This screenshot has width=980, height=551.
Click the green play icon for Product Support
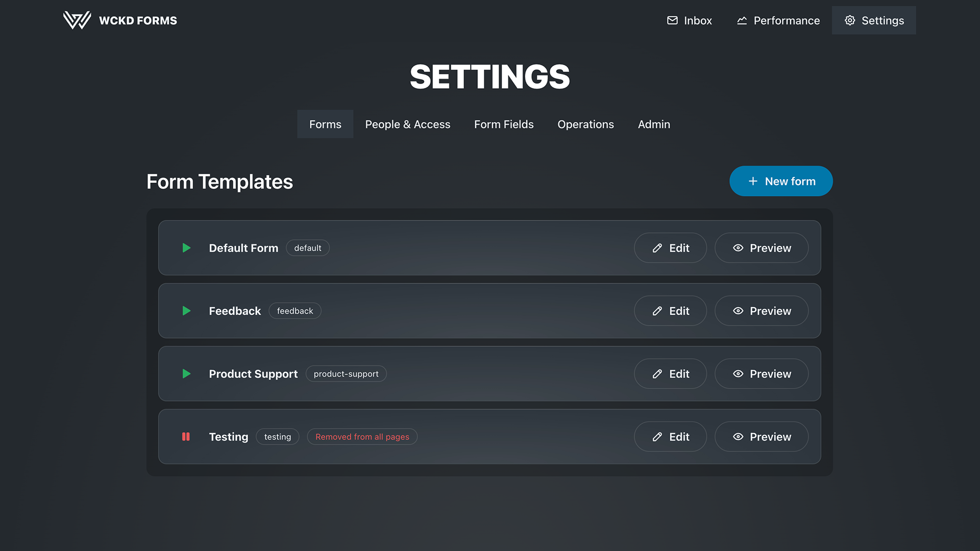tap(186, 374)
